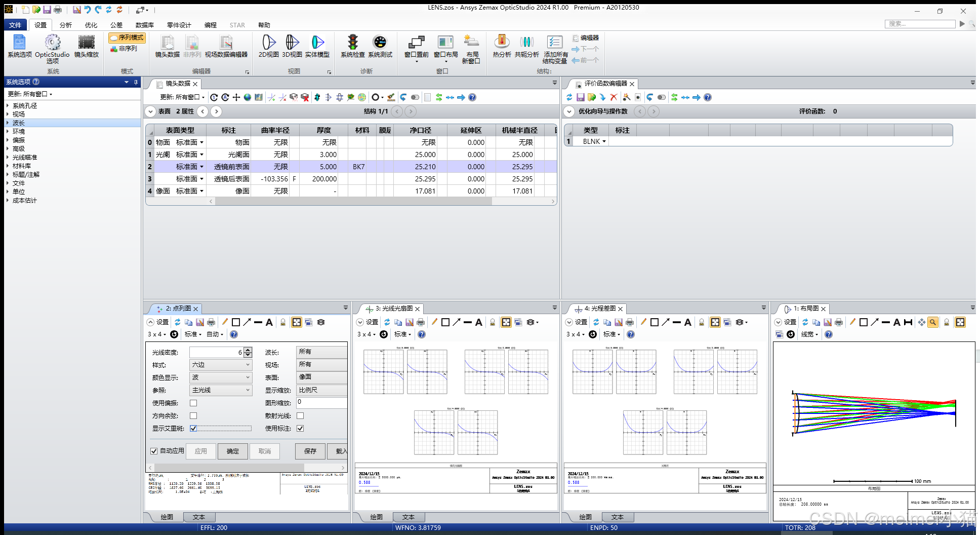
Task: Click the 图形缩放 input field
Action: click(x=321, y=403)
